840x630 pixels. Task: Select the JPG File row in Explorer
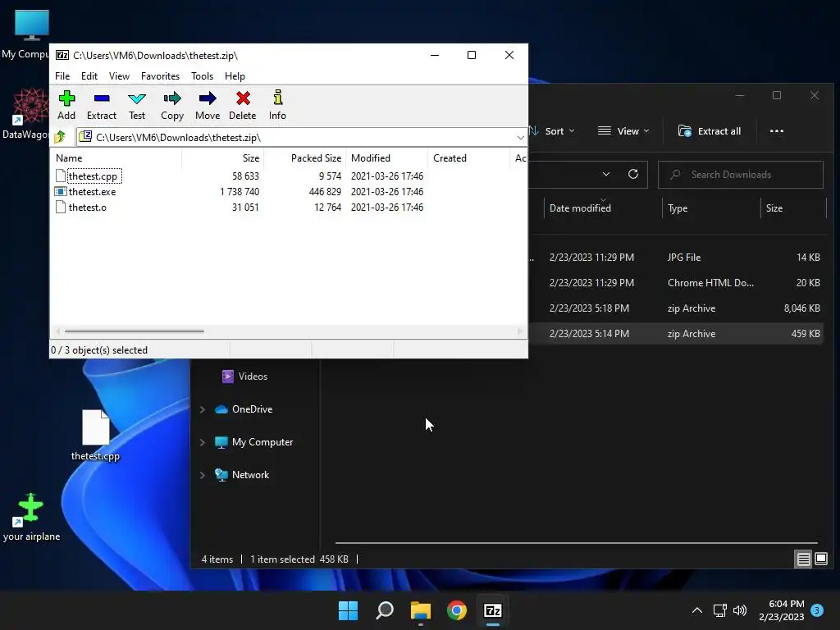point(676,258)
